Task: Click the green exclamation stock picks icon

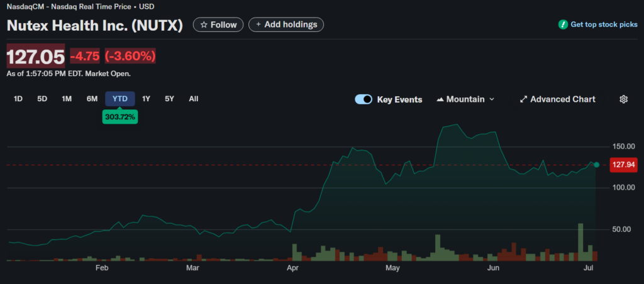Action: [x=563, y=25]
